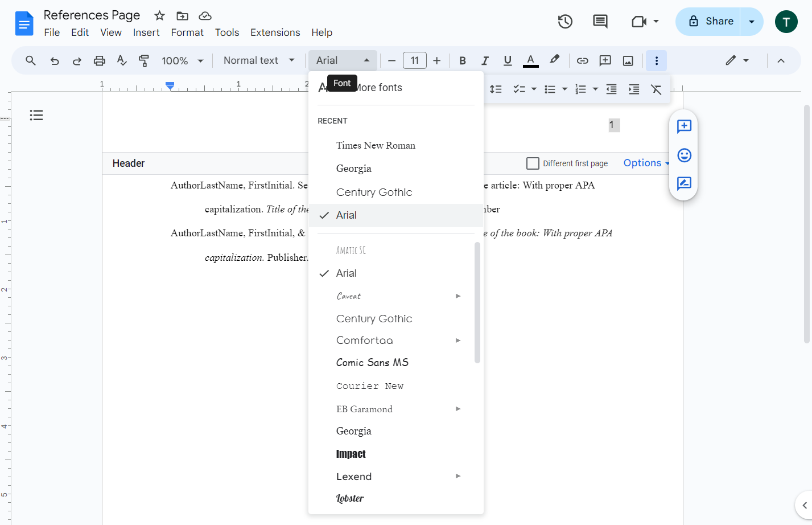Toggle bold formatting
Image resolution: width=812 pixels, height=525 pixels.
click(463, 60)
